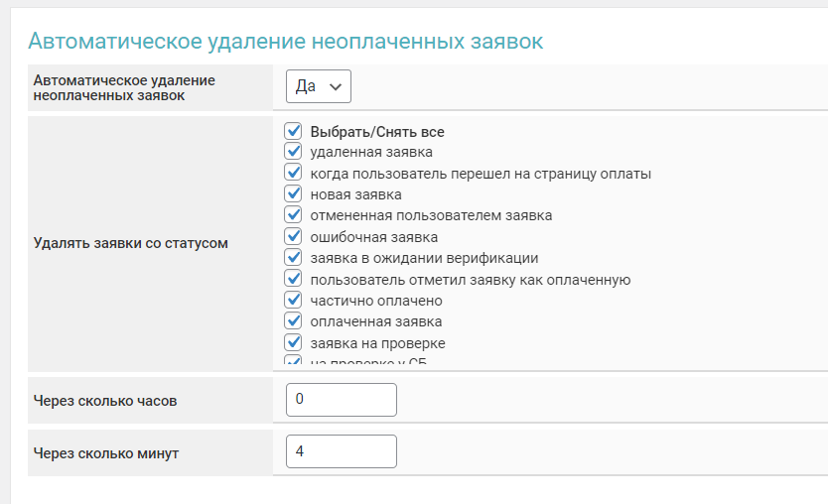
Task: Toggle the 'частично оплачено' checkbox
Action: pyautogui.click(x=293, y=300)
